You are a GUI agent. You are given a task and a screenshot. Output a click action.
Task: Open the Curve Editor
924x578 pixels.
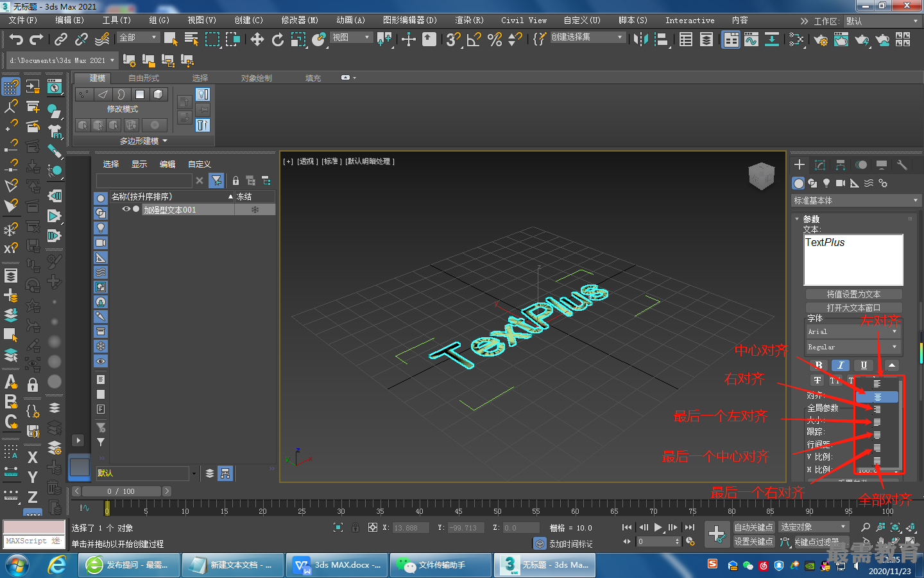click(751, 39)
